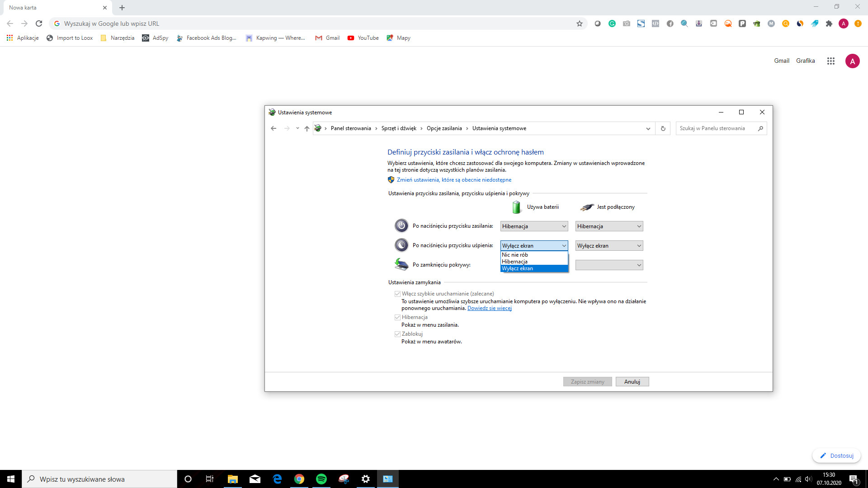This screenshot has width=868, height=488.
Task: Go back using Control Panel back arrow
Action: (x=274, y=128)
